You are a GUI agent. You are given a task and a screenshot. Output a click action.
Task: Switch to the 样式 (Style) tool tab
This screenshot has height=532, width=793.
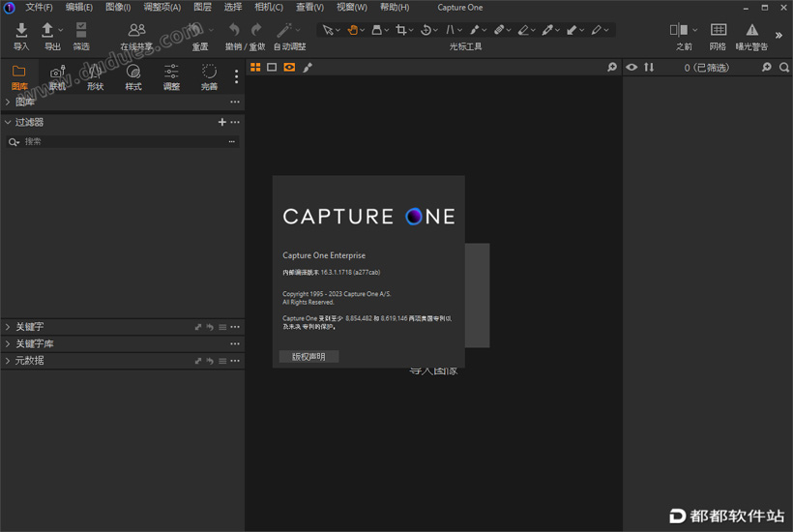click(x=133, y=77)
